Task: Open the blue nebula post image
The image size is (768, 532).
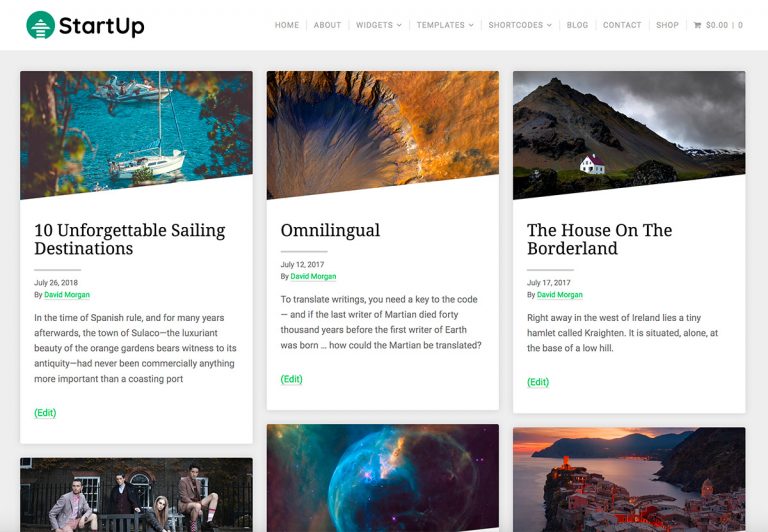Action: tap(383, 478)
